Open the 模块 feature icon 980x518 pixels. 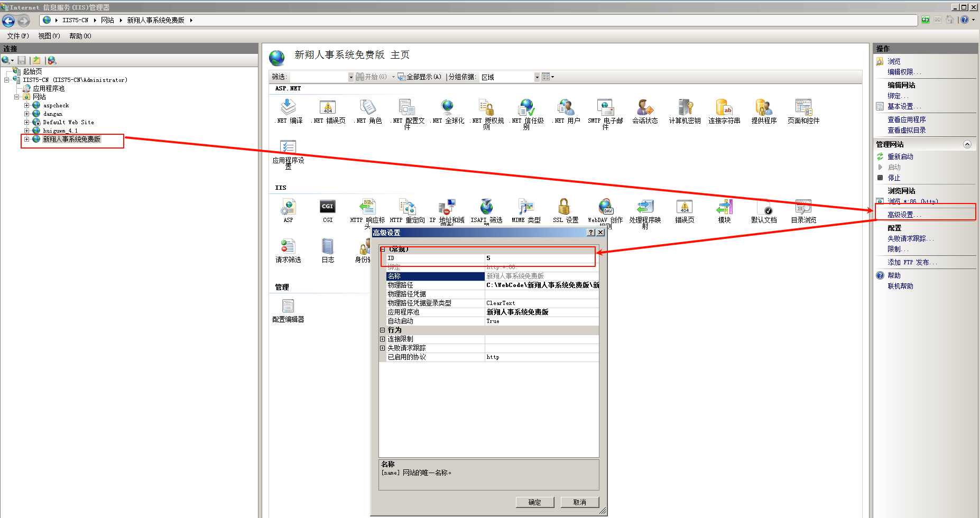click(725, 207)
